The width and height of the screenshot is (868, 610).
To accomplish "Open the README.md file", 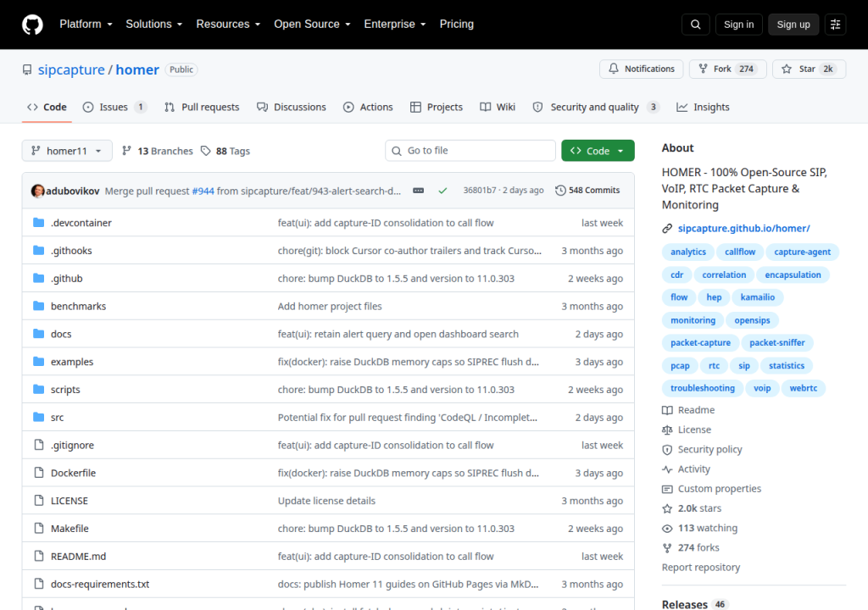I will point(78,557).
